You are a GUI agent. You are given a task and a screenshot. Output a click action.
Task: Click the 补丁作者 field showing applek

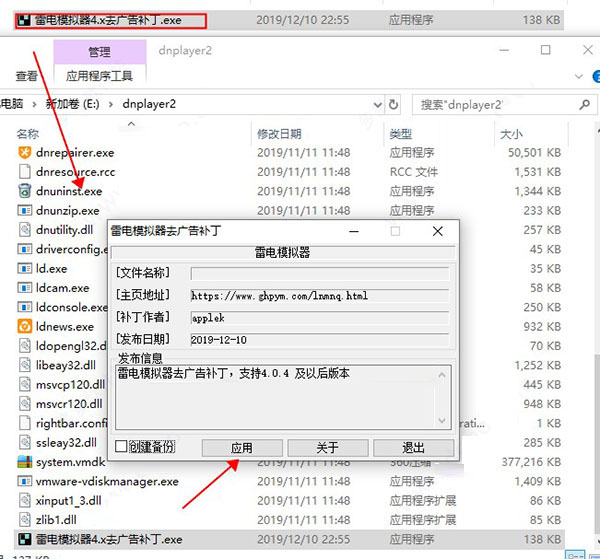click(x=320, y=318)
